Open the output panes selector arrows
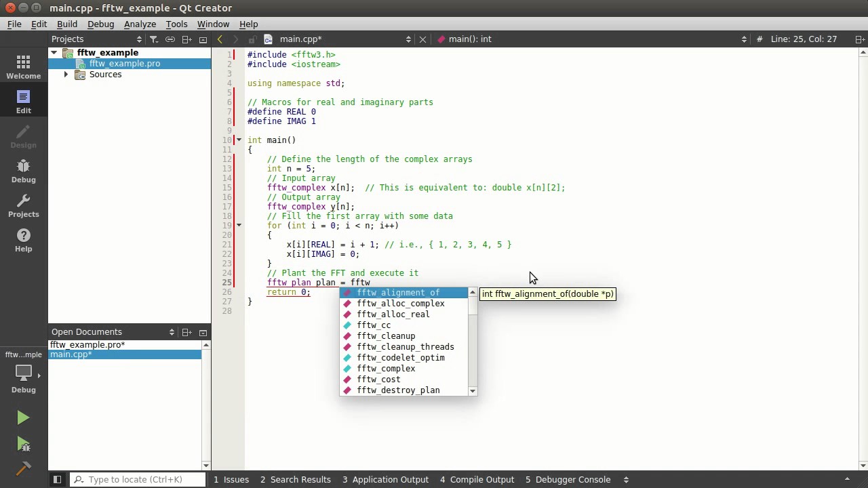Image resolution: width=868 pixels, height=488 pixels. click(626, 480)
